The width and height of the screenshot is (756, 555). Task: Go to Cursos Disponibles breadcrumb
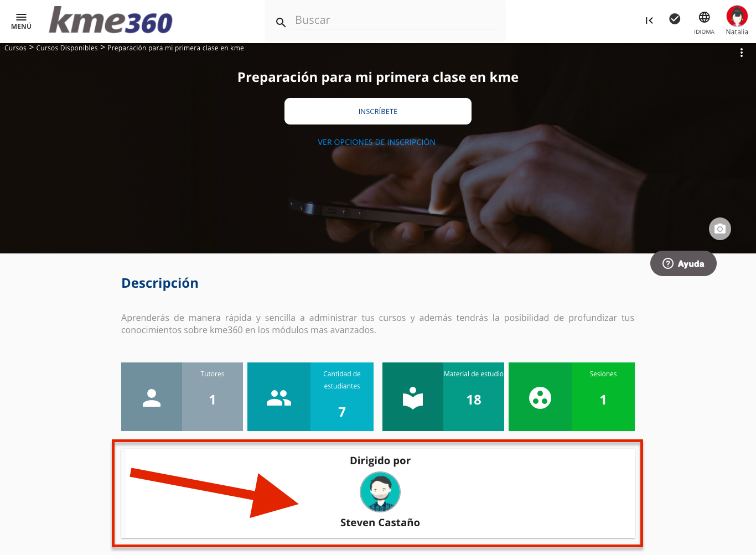click(x=67, y=48)
